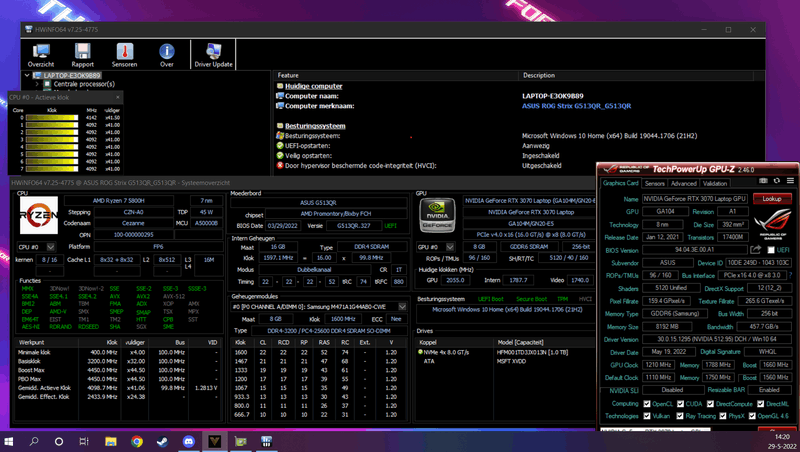Screen dimensions: 800x452
Task: Switch to GPU-Z Sensors tab
Action: (655, 183)
